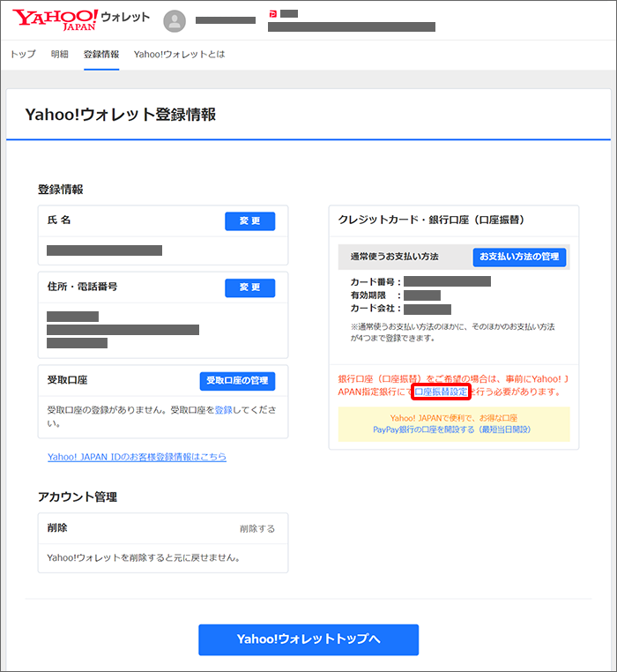Click the Yahoo! JAPAN logo
Image resolution: width=617 pixels, height=672 pixels.
[55, 19]
